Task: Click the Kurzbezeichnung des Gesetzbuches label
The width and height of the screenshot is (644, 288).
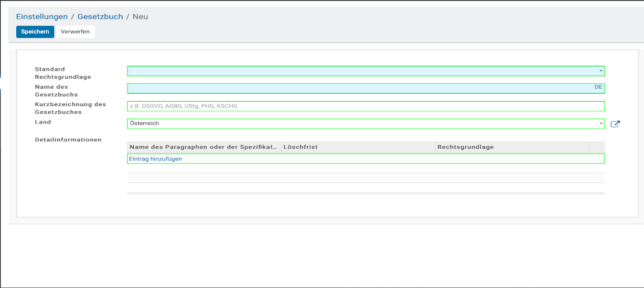Action: coord(71,108)
